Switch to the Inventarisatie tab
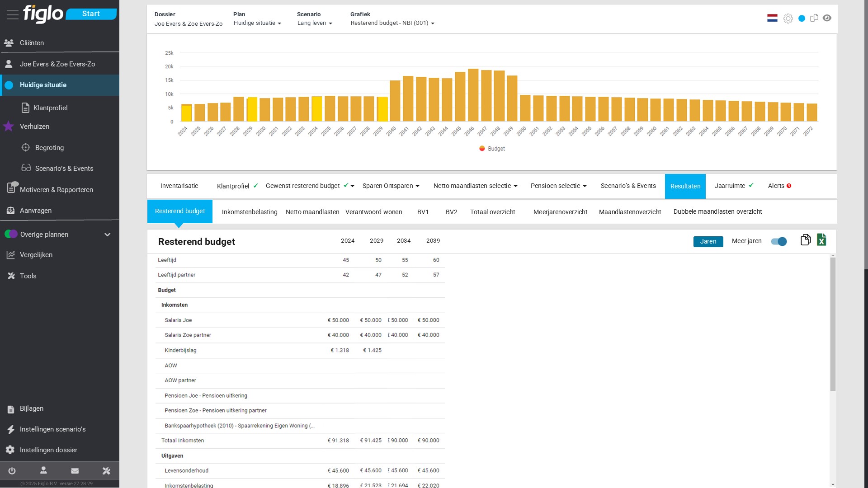 coord(179,186)
